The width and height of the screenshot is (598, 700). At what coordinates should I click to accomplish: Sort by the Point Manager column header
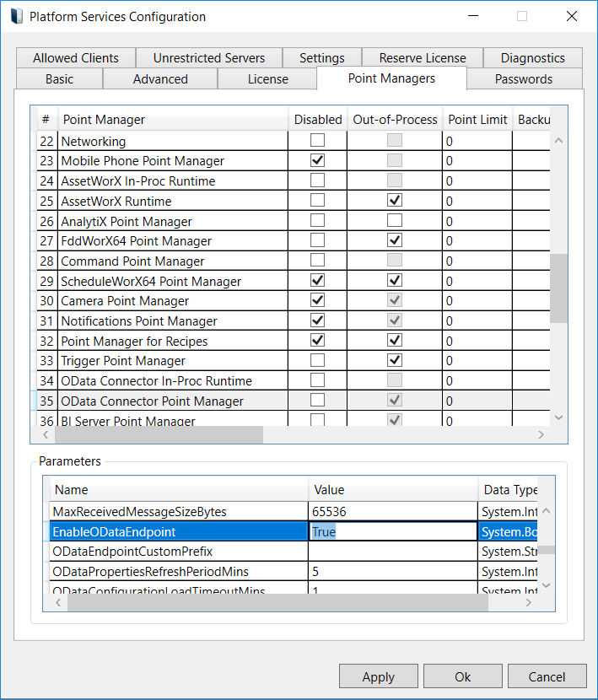[173, 120]
